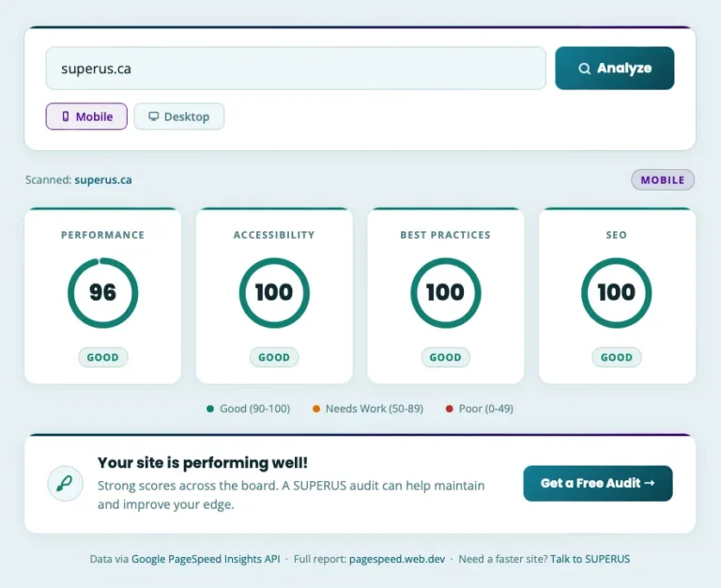Focus the URL field containing superus.ca
The height and width of the screenshot is (588, 721).
[x=296, y=68]
